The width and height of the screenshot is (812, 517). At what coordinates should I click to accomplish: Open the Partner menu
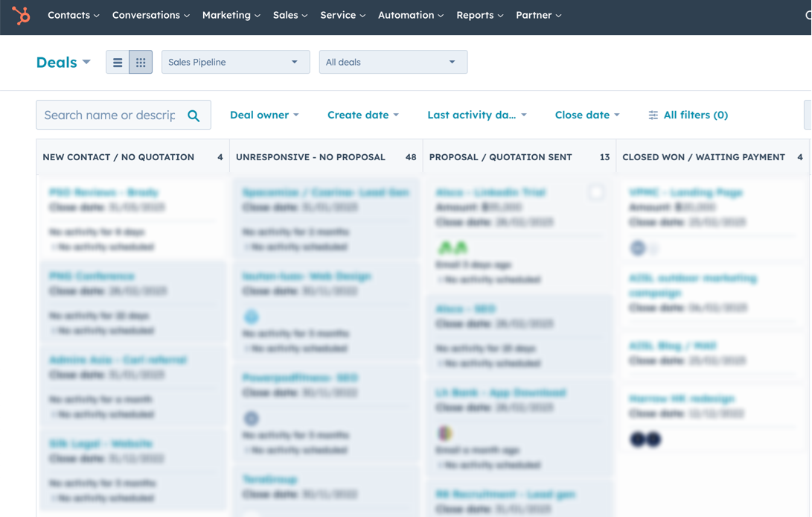pos(539,16)
